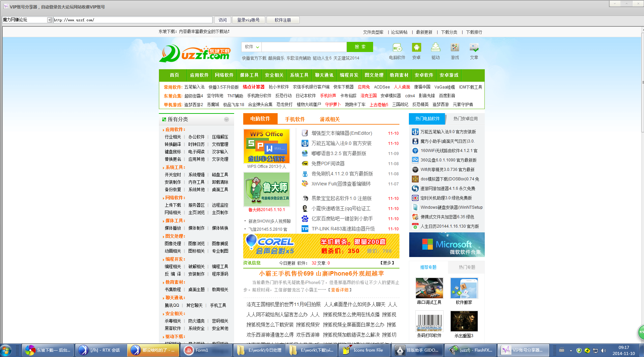Click the taskbar volume speaker icon
Viewport: 644px width, 357px height.
coord(604,350)
